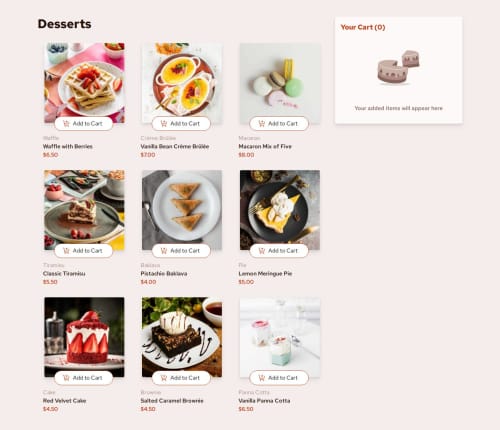Screen dimensions: 500x430
Task: Click cart icon on Salted Caramel Brownie button
Action: (164, 378)
